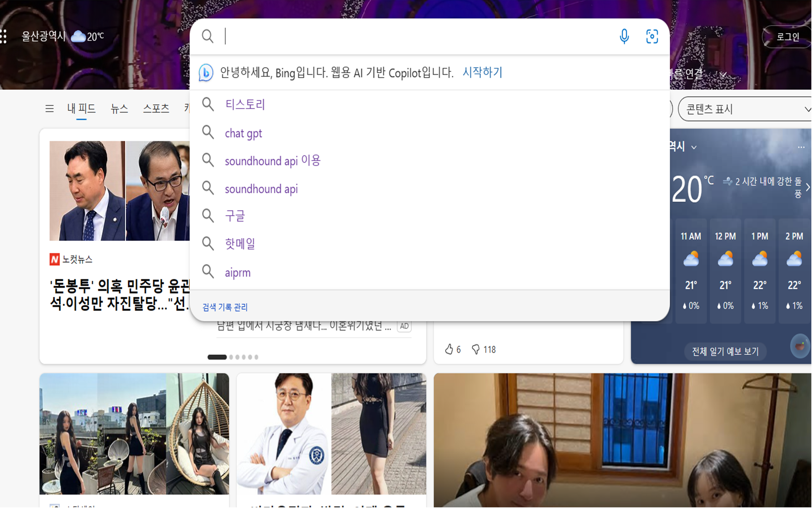Open the man by blue window thumbnail
812x508 pixels.
[x=622, y=440]
